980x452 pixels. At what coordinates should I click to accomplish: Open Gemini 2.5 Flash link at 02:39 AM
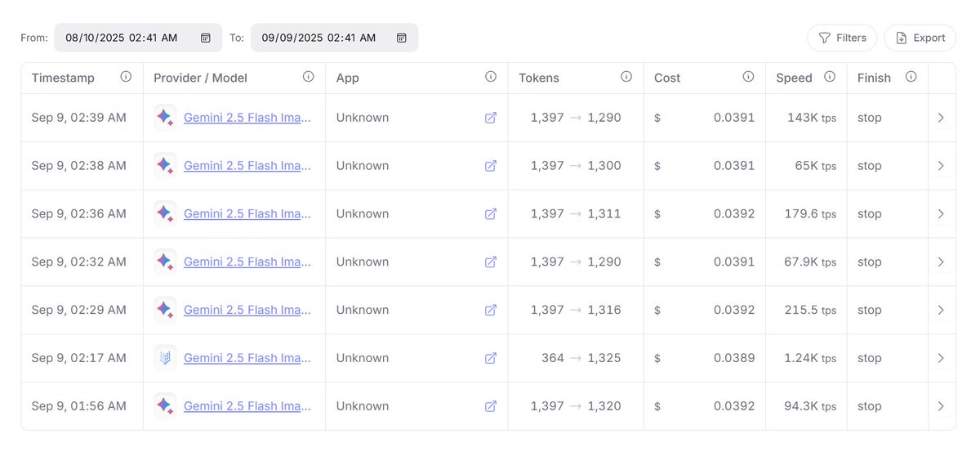(247, 118)
